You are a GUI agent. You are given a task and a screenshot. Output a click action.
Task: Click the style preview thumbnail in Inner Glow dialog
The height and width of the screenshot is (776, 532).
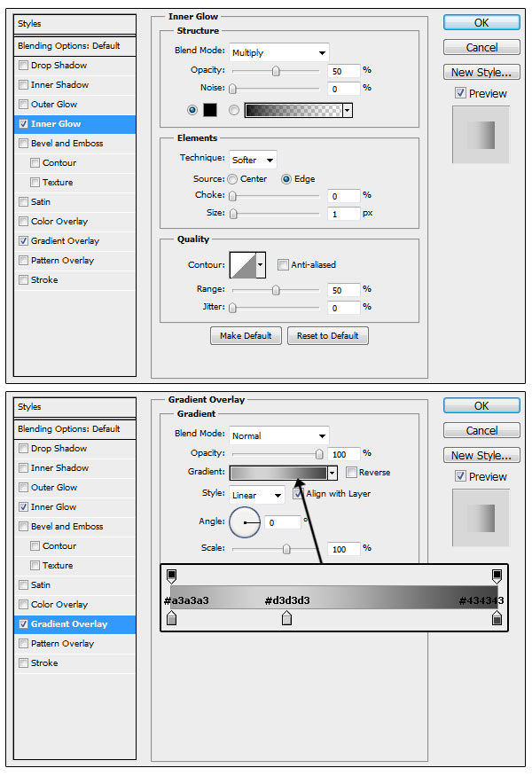(481, 135)
